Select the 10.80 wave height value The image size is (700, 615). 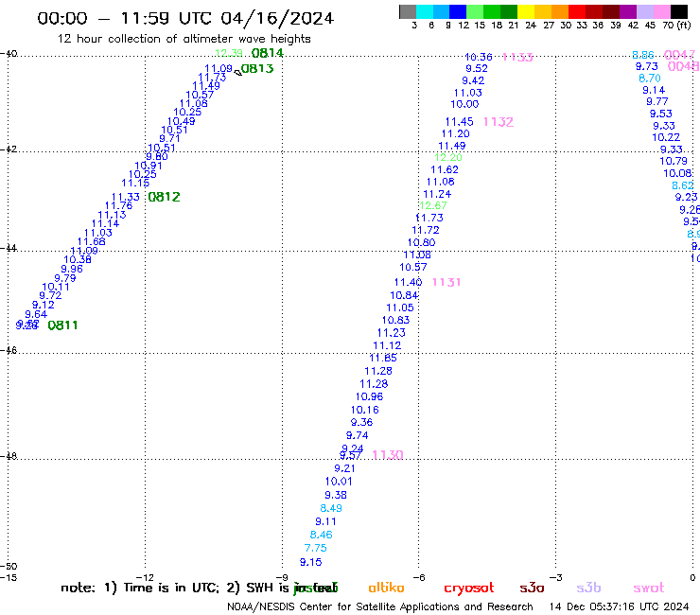[x=422, y=242]
